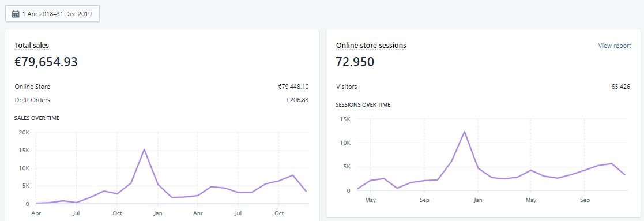
Task: Click the sales chart peak near 15K
Action: coord(144,149)
